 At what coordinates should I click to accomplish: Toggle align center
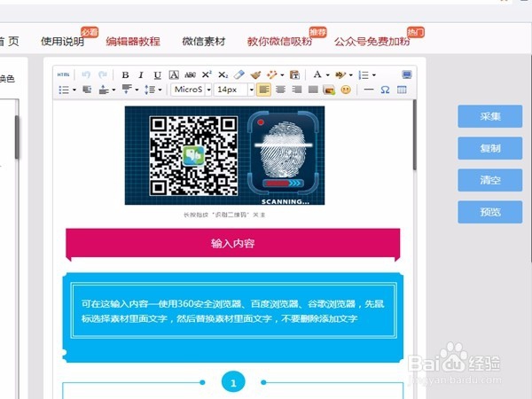coord(280,90)
